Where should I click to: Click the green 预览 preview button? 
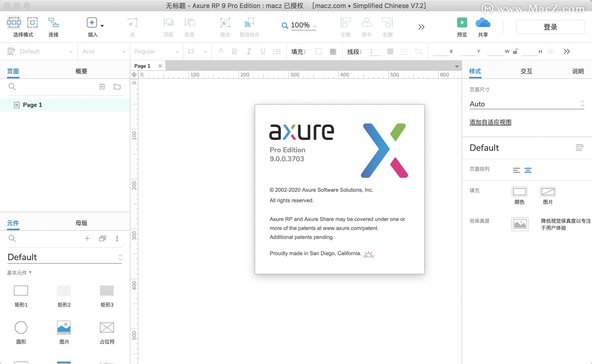462,22
